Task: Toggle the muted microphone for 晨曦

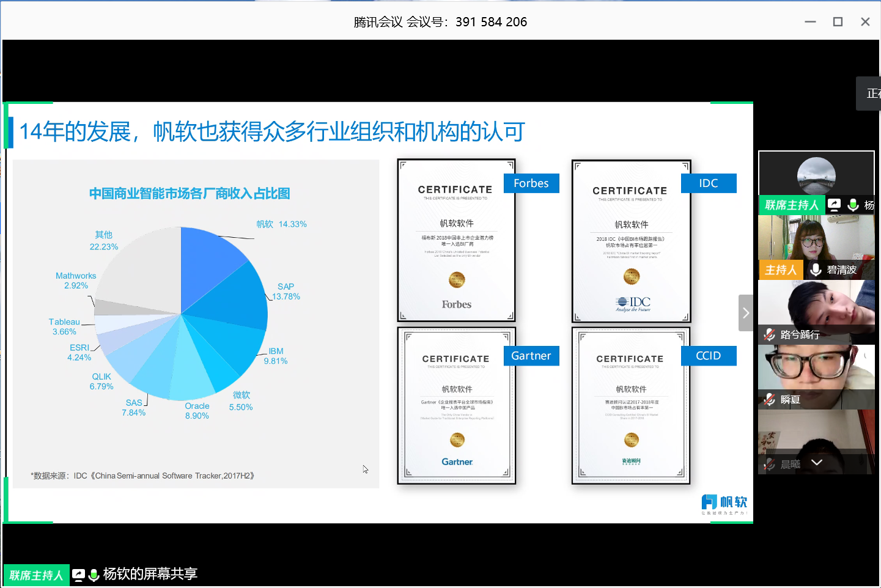Action: tap(769, 465)
